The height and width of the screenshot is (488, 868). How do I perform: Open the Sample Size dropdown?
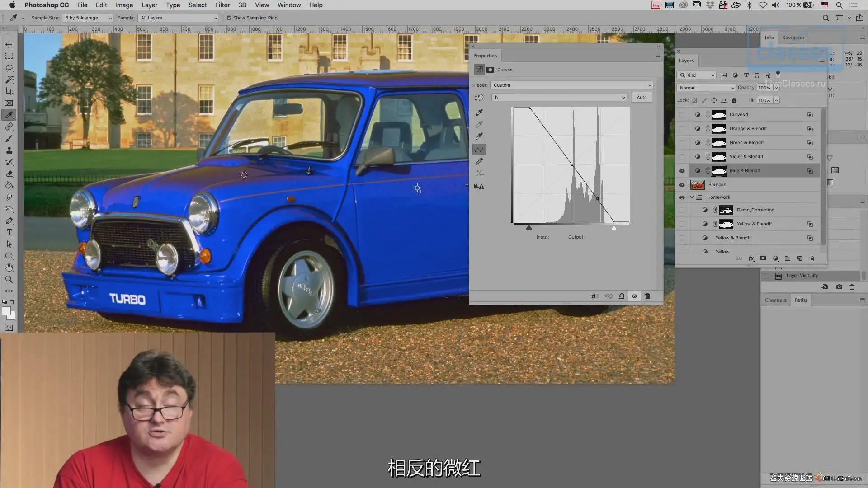[x=88, y=18]
